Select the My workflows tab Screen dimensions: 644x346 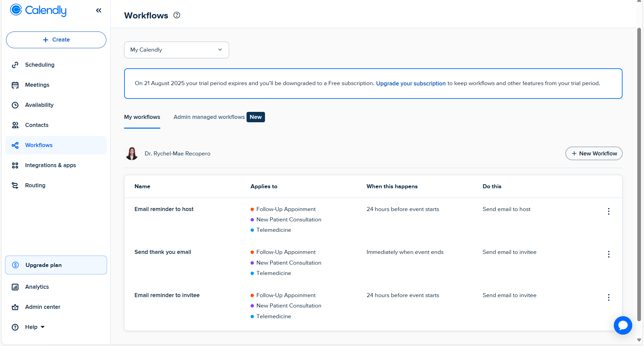click(x=142, y=117)
